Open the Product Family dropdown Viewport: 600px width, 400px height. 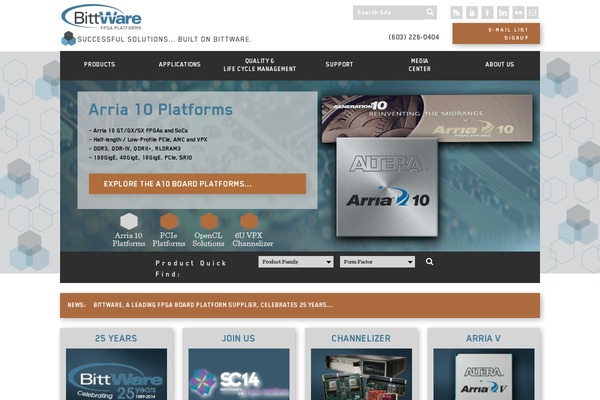pos(296,262)
